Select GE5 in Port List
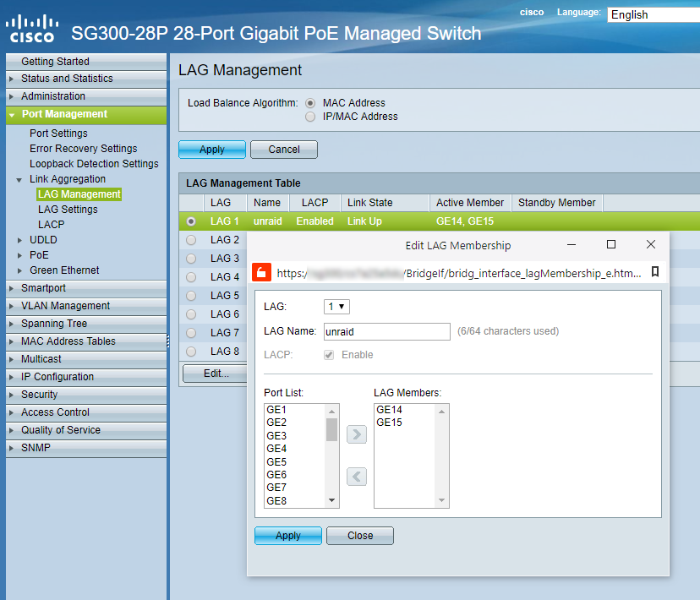This screenshot has height=600, width=700. click(x=296, y=461)
